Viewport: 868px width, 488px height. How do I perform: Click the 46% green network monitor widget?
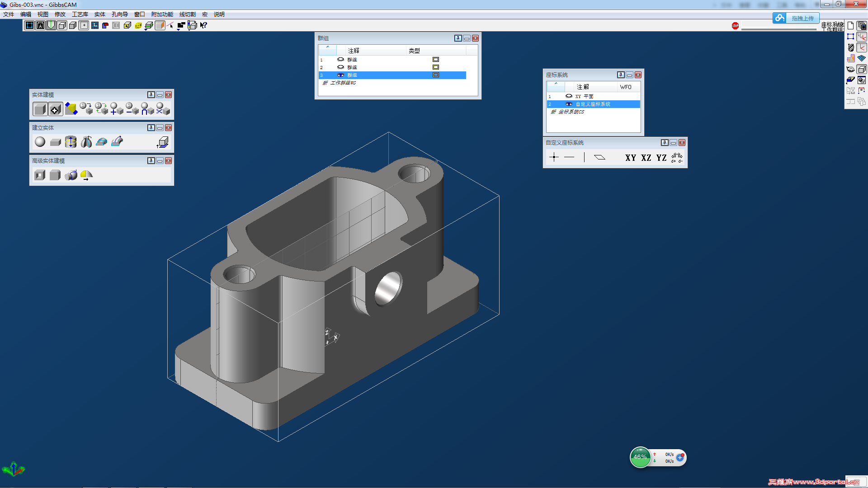click(640, 457)
